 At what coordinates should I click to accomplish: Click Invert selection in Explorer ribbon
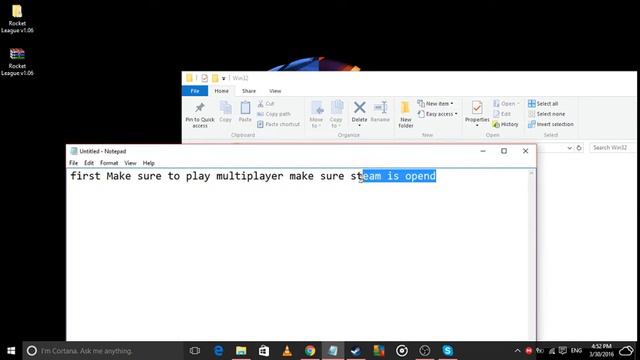tap(551, 124)
